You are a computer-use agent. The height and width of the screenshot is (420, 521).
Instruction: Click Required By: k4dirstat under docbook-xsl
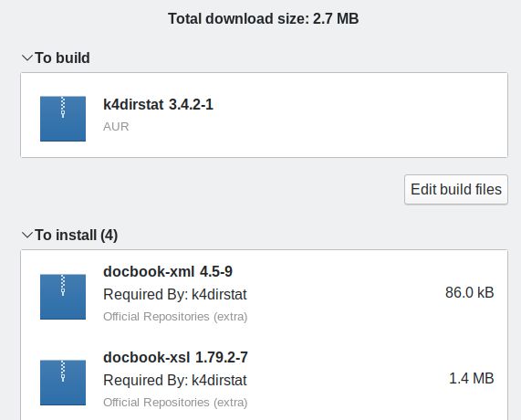[175, 380]
